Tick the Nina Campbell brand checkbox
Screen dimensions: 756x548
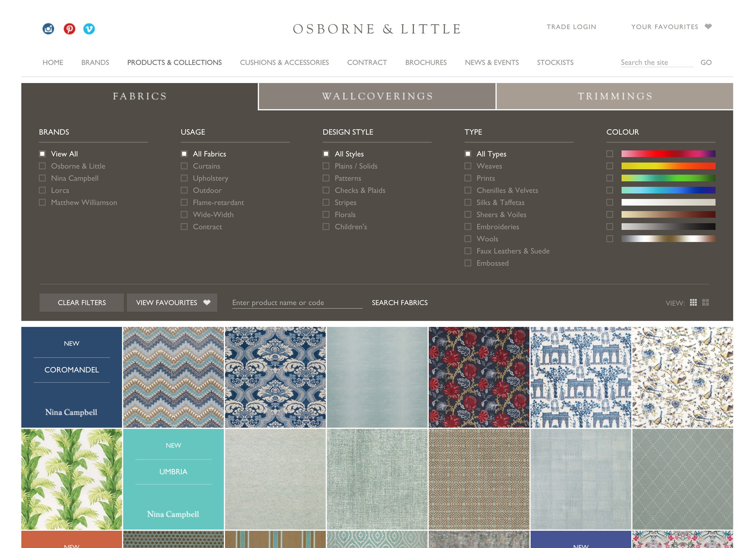pos(42,178)
